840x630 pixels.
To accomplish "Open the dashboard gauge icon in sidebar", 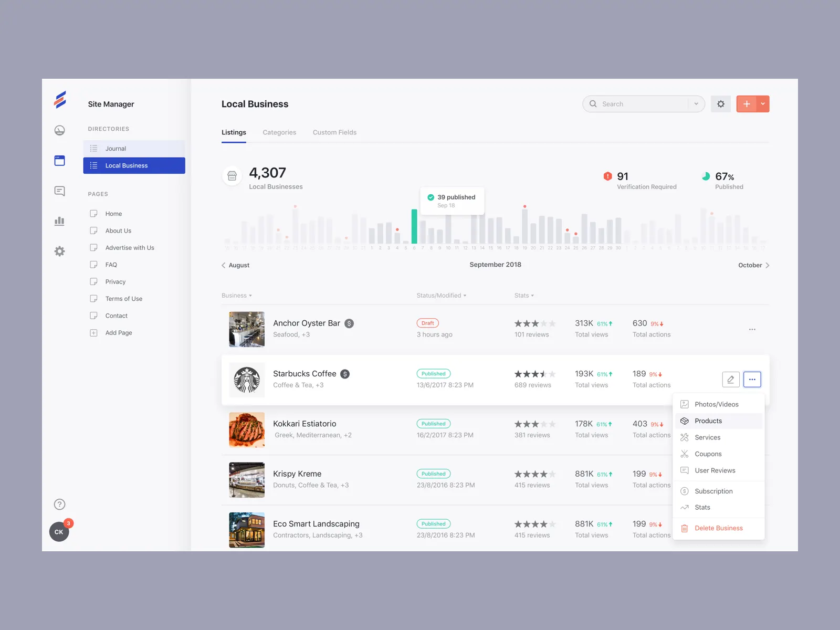I will point(60,130).
